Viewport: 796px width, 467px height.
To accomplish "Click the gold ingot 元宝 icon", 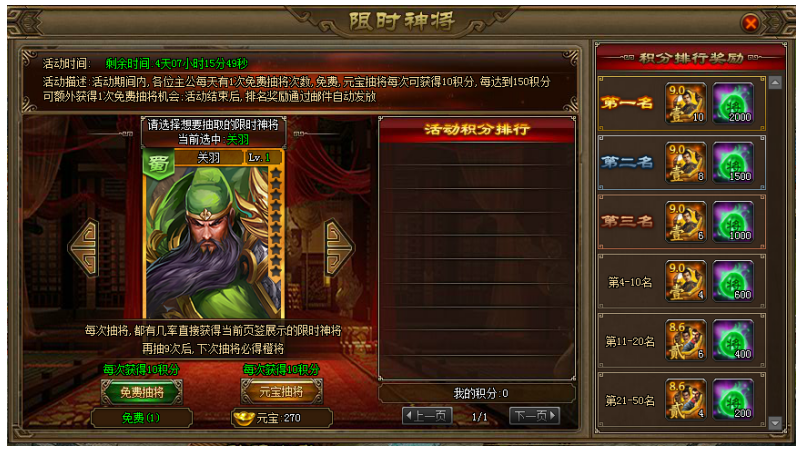I will coord(244,418).
